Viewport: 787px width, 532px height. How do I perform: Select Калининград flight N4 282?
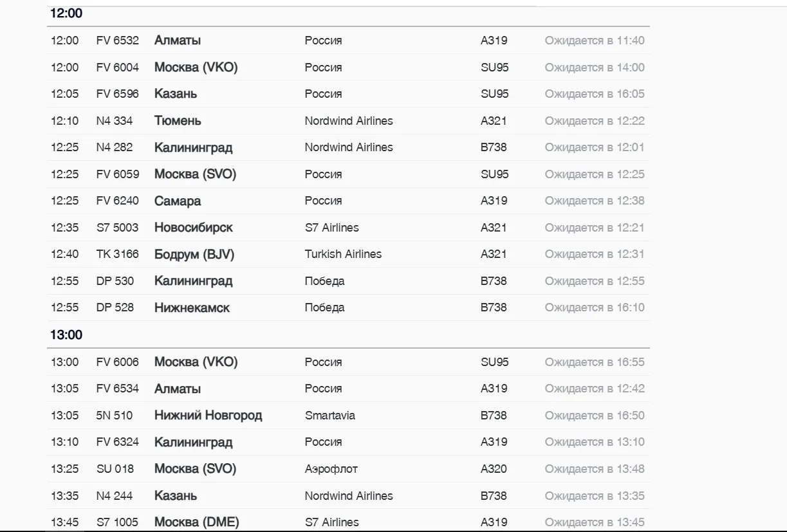point(348,147)
